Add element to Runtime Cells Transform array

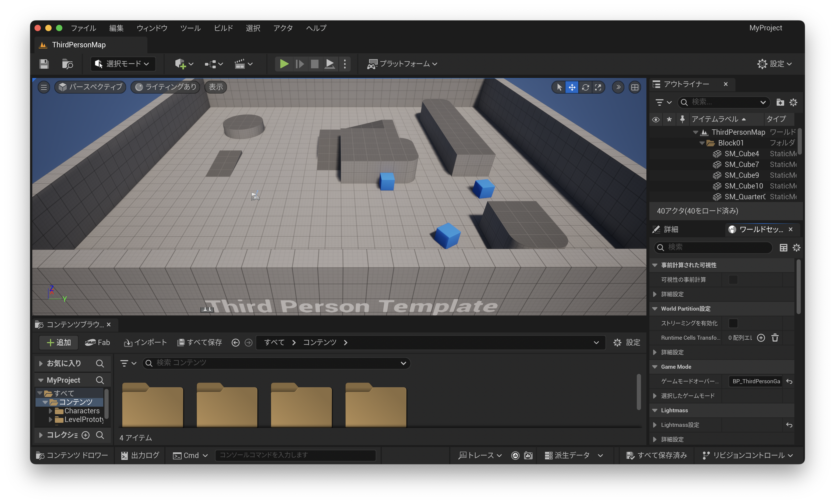(761, 338)
